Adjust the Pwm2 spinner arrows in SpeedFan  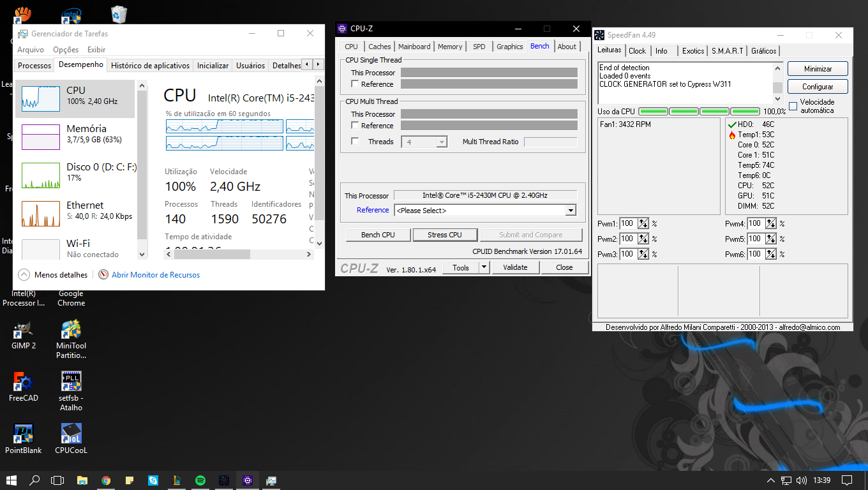[643, 239]
